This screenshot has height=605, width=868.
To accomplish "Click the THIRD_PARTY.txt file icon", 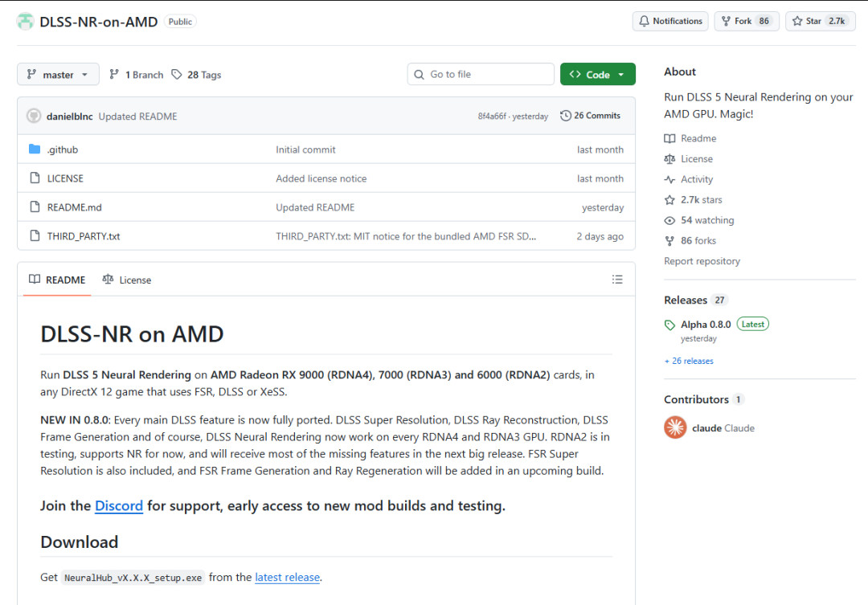I will [35, 235].
